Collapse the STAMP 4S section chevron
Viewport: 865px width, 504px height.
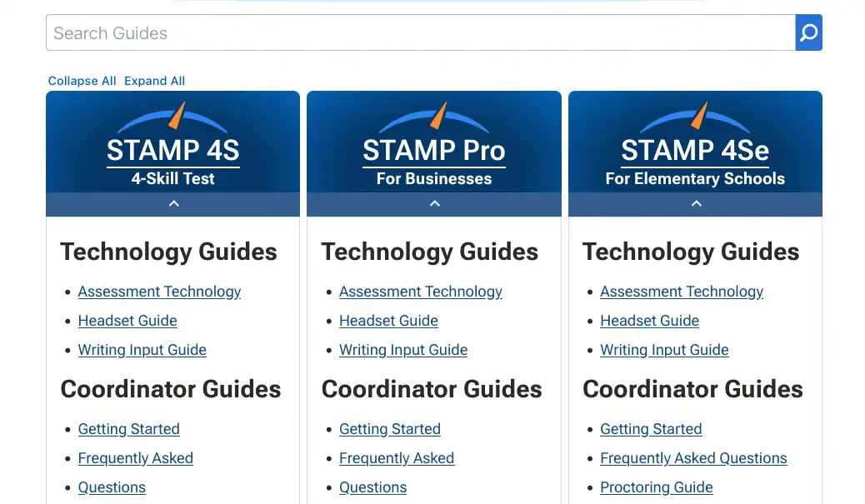(x=173, y=204)
